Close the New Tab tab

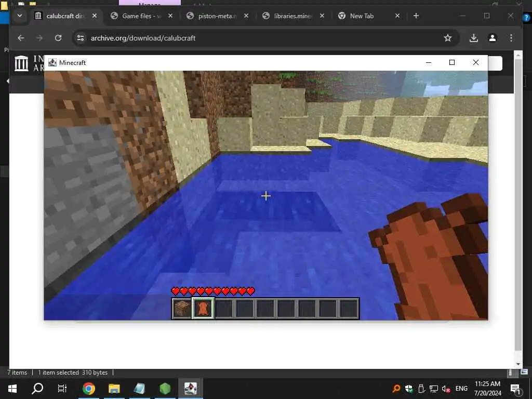point(397,16)
